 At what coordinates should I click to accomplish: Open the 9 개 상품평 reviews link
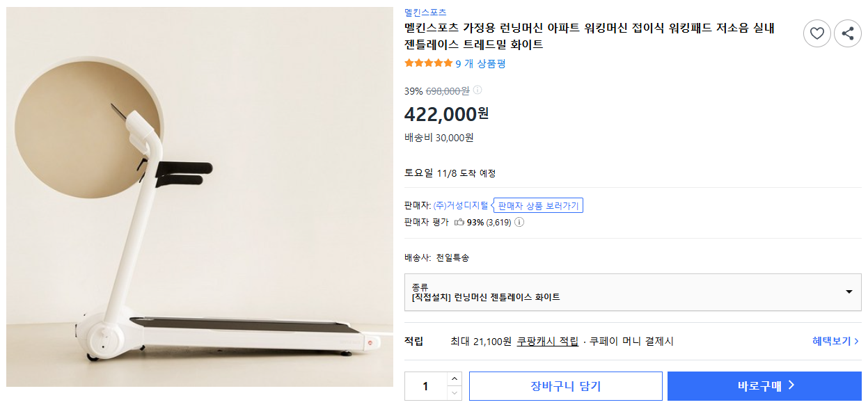coord(482,63)
